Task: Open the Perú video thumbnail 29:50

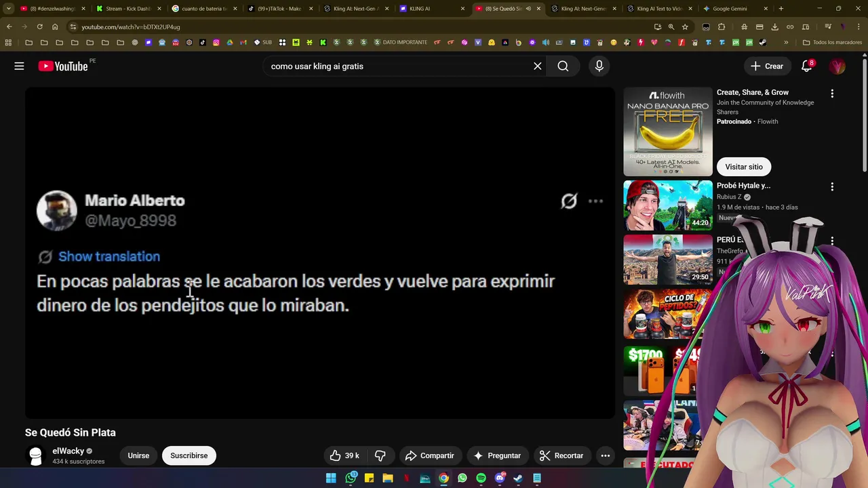Action: 668,260
